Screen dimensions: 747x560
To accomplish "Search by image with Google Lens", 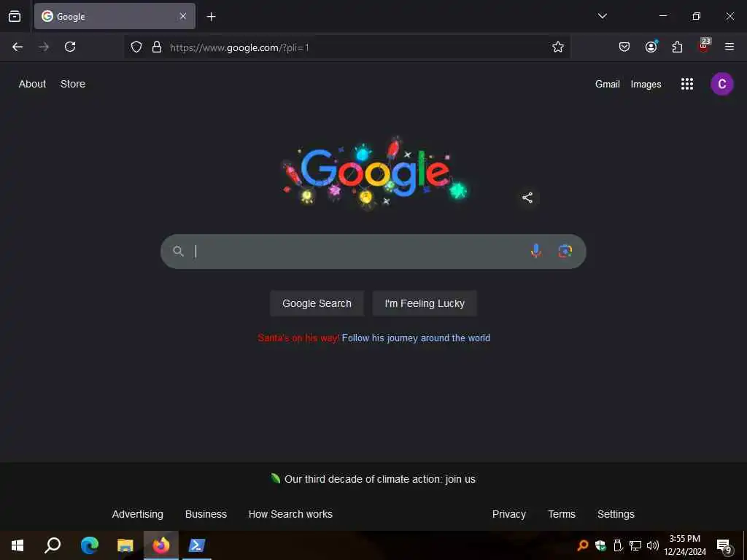I will pyautogui.click(x=565, y=251).
